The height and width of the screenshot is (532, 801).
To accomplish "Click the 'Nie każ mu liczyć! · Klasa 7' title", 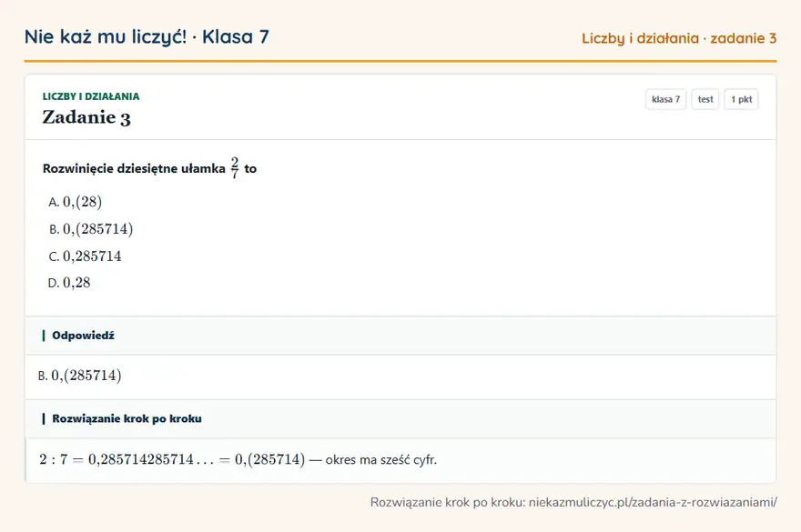I will coord(147,36).
